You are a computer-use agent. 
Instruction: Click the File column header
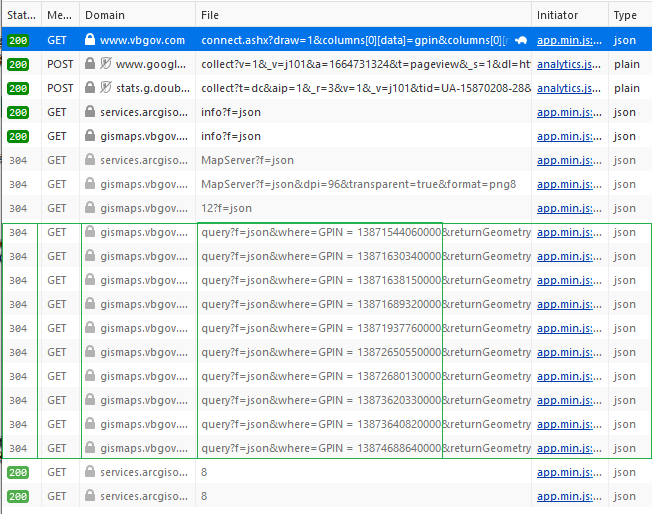(210, 15)
